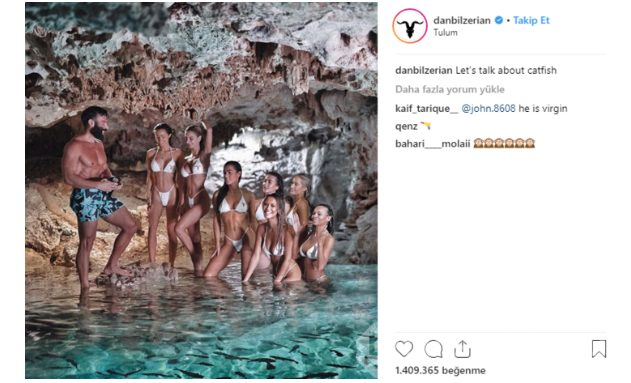Save the post with the bookmark icon
The width and height of the screenshot is (631, 383).
(x=599, y=349)
